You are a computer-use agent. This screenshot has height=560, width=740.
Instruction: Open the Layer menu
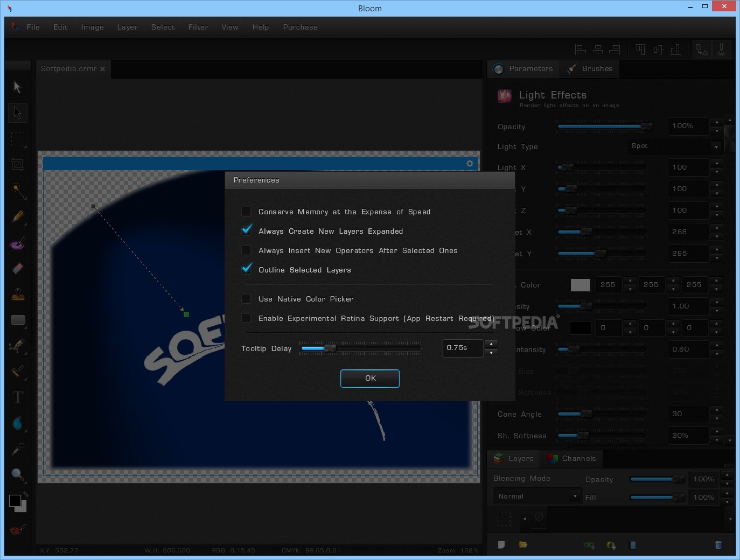pyautogui.click(x=128, y=27)
